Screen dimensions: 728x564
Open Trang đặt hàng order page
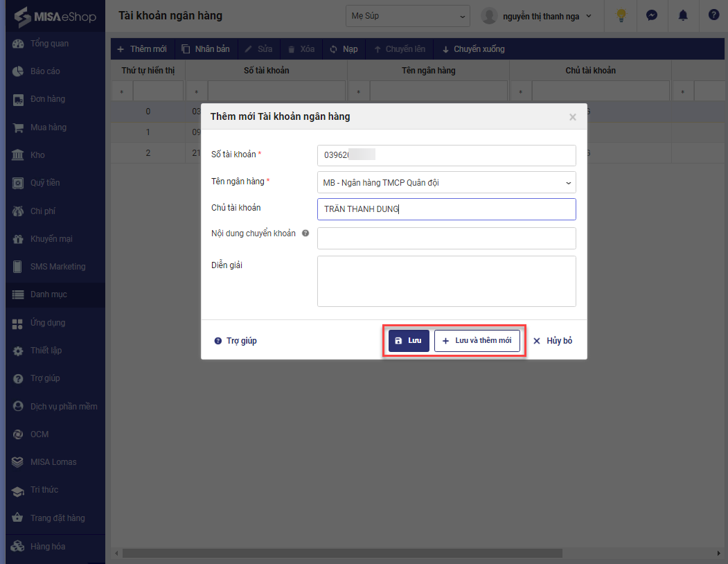coord(55,518)
